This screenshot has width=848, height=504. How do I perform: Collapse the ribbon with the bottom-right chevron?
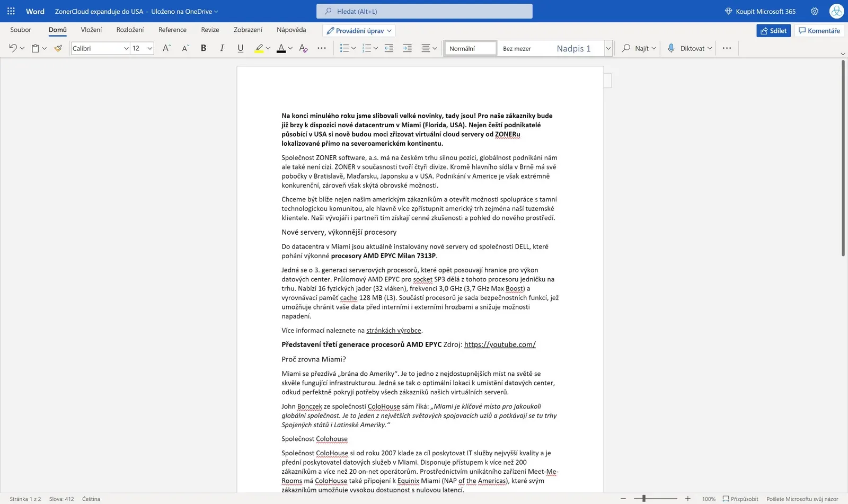(843, 54)
